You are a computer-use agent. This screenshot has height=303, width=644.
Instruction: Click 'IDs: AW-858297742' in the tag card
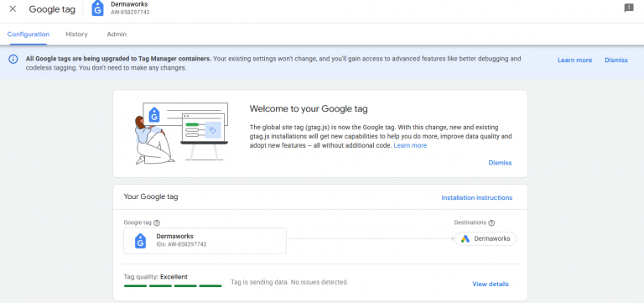(181, 244)
